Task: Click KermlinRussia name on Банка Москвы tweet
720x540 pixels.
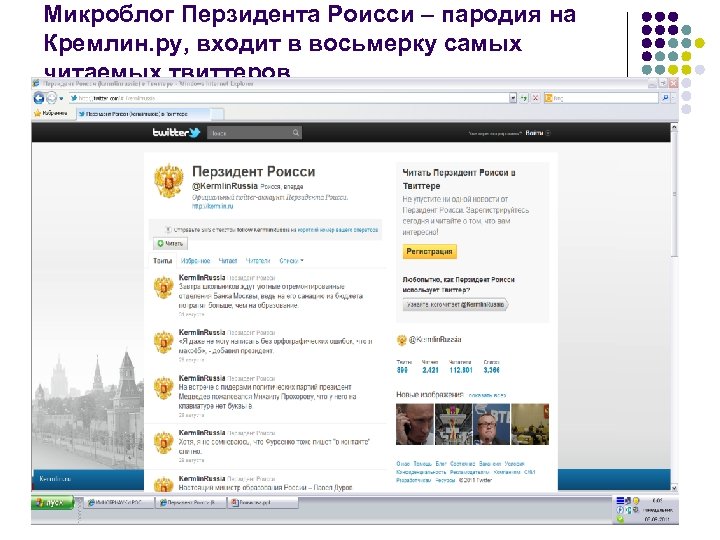Action: (202, 277)
